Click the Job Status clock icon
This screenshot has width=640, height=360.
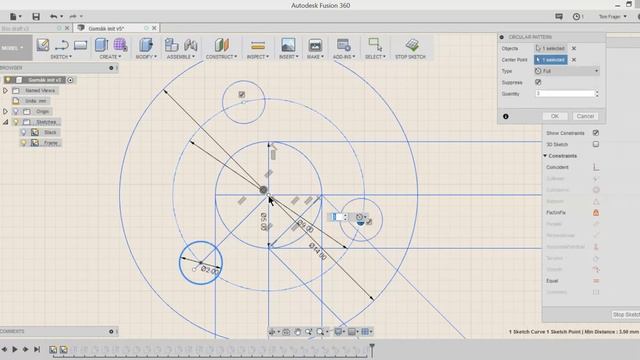pos(576,16)
